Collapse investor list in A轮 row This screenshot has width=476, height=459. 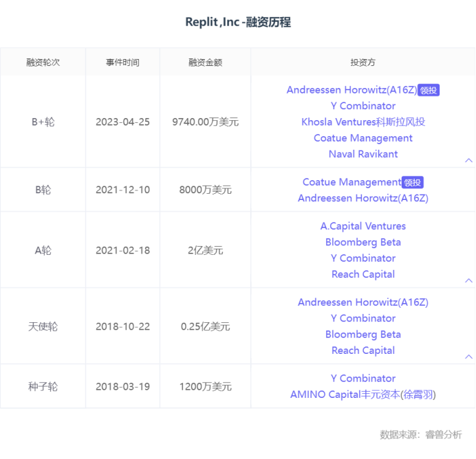[x=468, y=280]
